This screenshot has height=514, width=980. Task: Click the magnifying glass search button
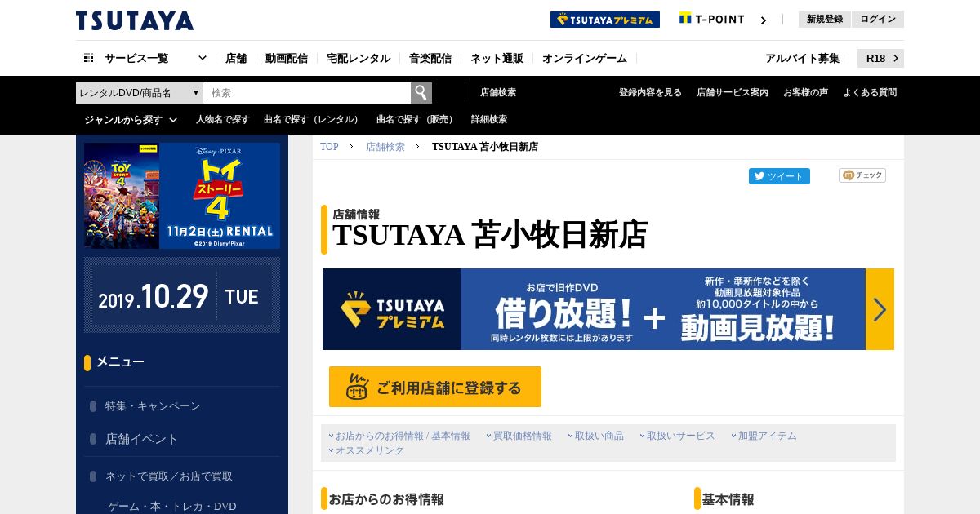point(421,93)
